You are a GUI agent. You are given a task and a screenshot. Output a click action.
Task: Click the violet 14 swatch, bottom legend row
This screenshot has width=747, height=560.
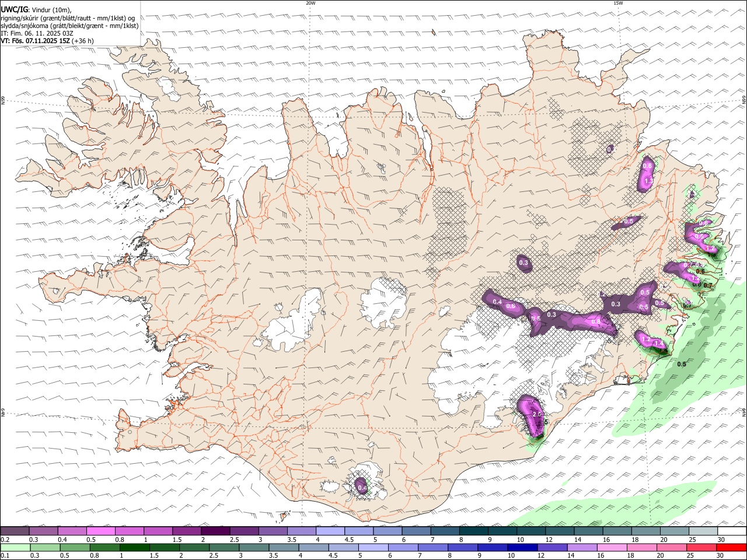pyautogui.click(x=582, y=548)
